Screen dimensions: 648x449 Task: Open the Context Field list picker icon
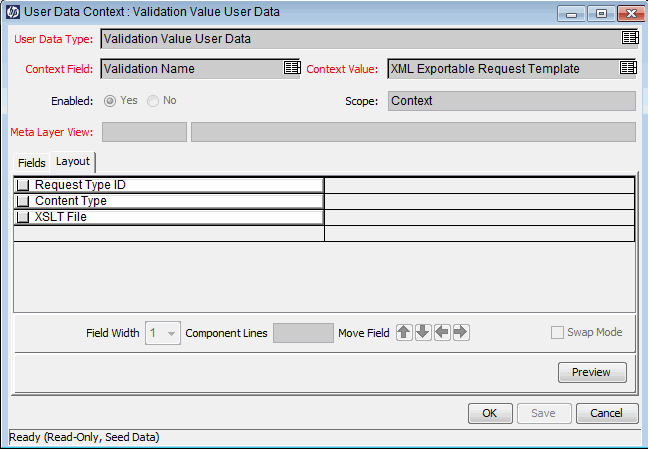click(x=291, y=68)
